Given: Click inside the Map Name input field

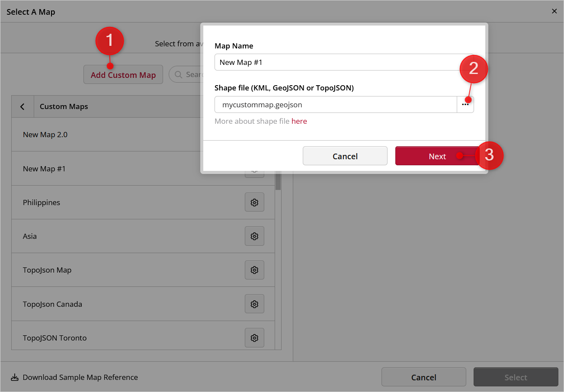Looking at the screenshot, I should click(303, 62).
